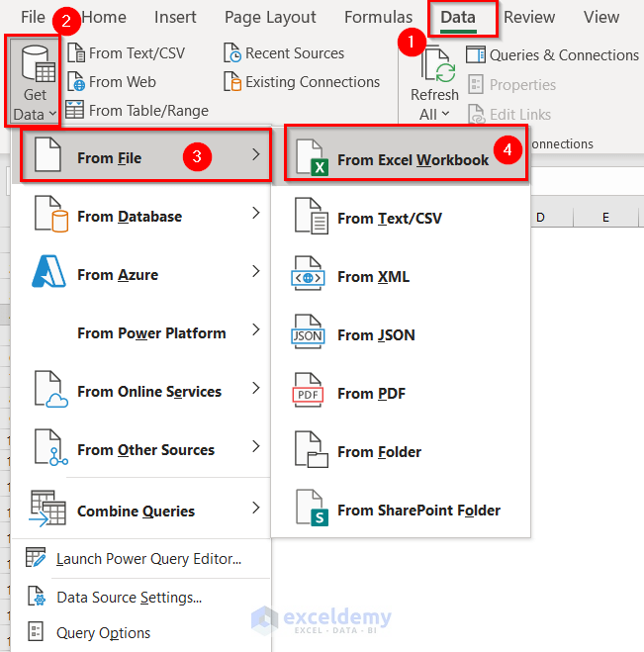644x652 pixels.
Task: Switch to the File tab
Action: (33, 17)
